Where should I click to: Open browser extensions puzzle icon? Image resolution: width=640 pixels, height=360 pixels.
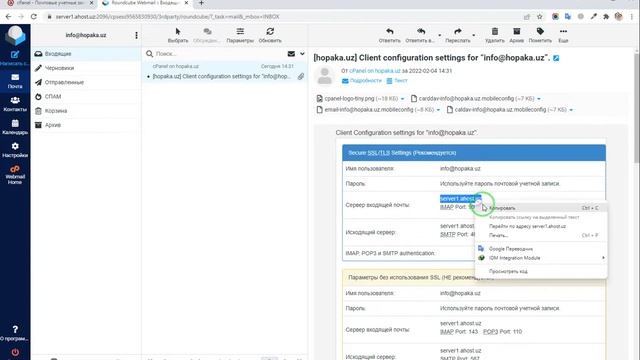coord(606,17)
